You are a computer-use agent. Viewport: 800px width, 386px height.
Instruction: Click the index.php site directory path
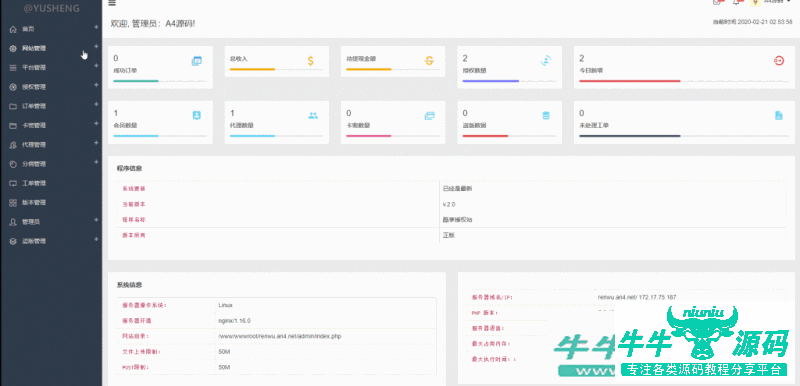click(x=280, y=337)
